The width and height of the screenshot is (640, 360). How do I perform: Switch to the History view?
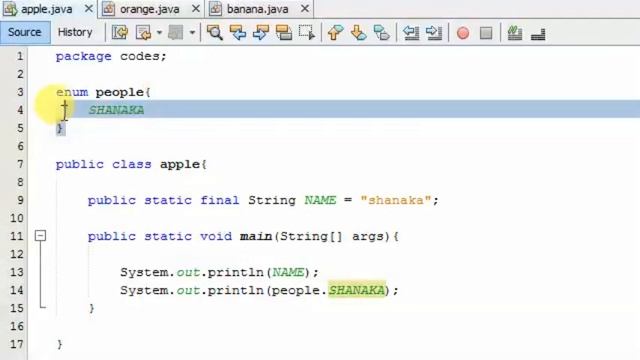coord(75,32)
